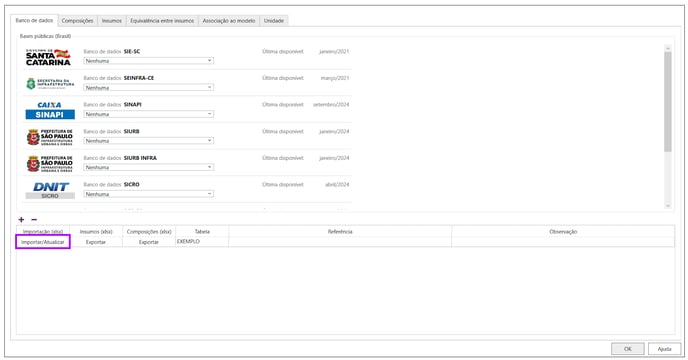Click the Referência cell of EXEMPLO row

click(x=340, y=242)
